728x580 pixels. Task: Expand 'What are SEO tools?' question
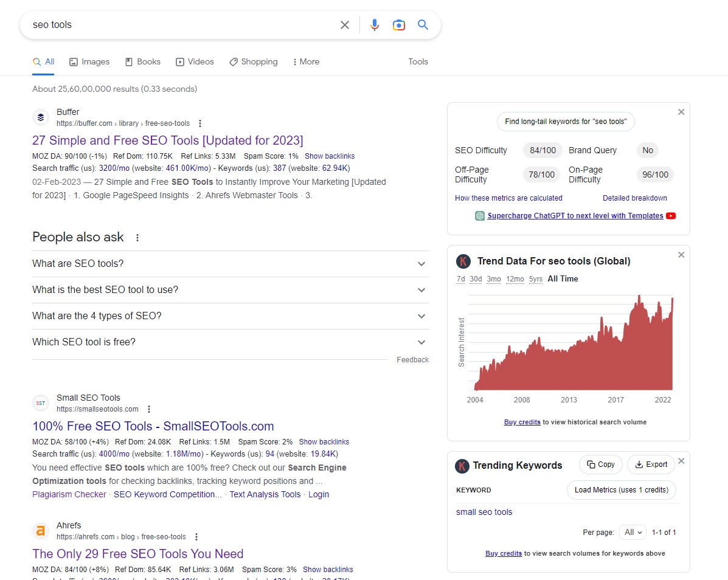tap(231, 263)
